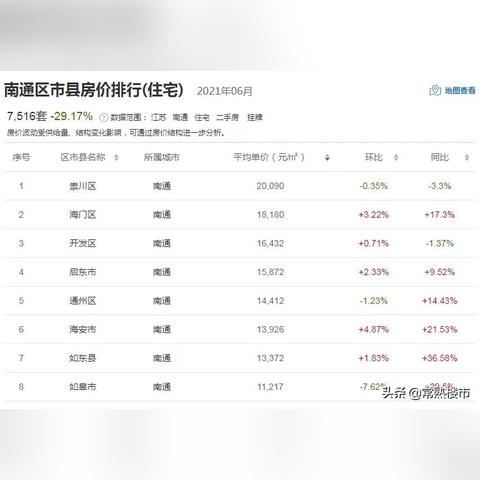
Task: Click the 江苏 data range tag
Action: [x=158, y=117]
